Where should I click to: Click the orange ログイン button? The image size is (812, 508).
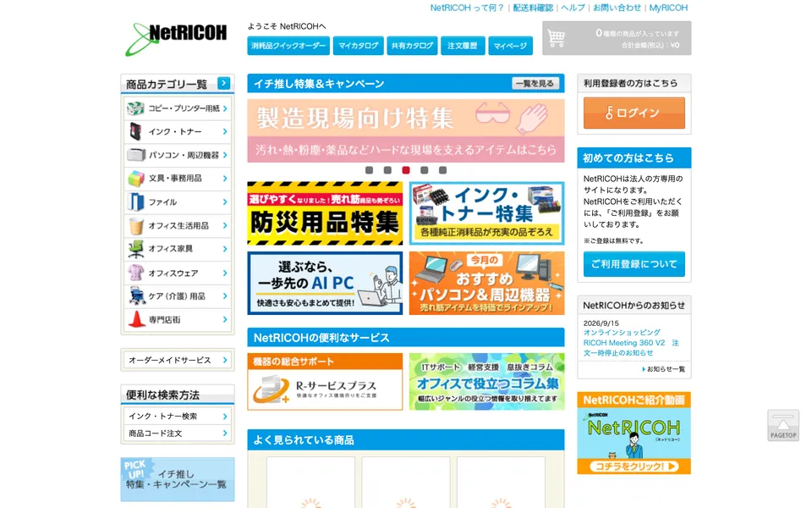(x=634, y=113)
